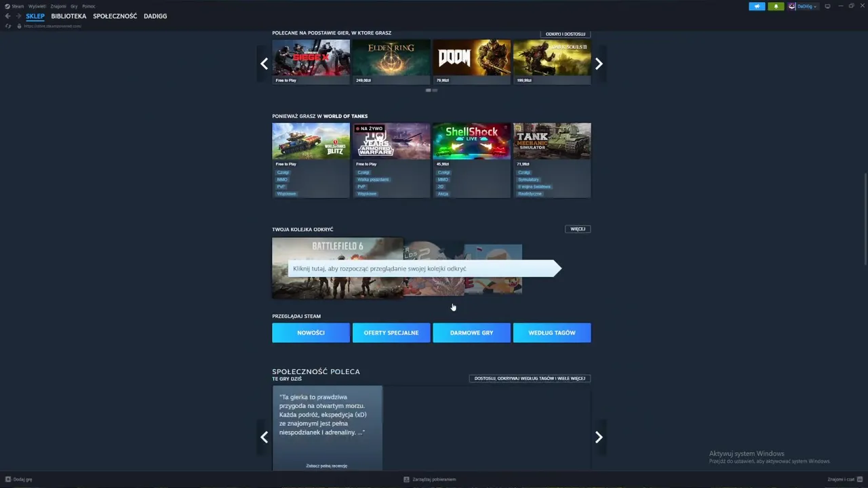Open the Znajomi menu
The image size is (868, 488).
point(58,6)
